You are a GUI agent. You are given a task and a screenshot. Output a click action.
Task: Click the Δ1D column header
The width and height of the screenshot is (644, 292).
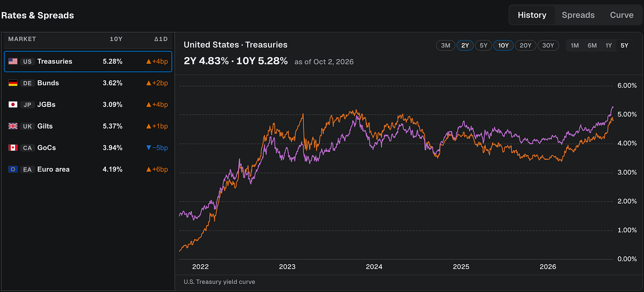pyautogui.click(x=161, y=39)
